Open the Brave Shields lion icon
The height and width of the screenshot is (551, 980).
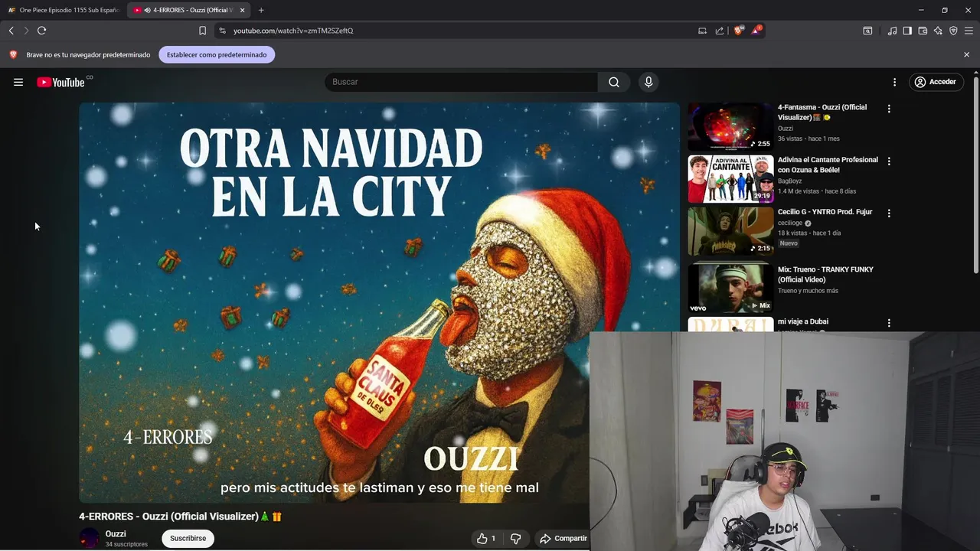tap(738, 31)
